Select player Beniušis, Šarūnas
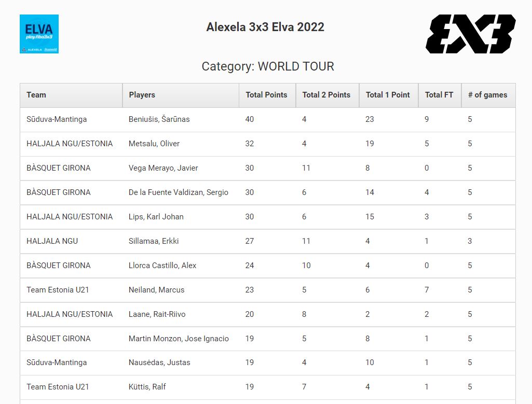This screenshot has width=532, height=404. [x=159, y=119]
